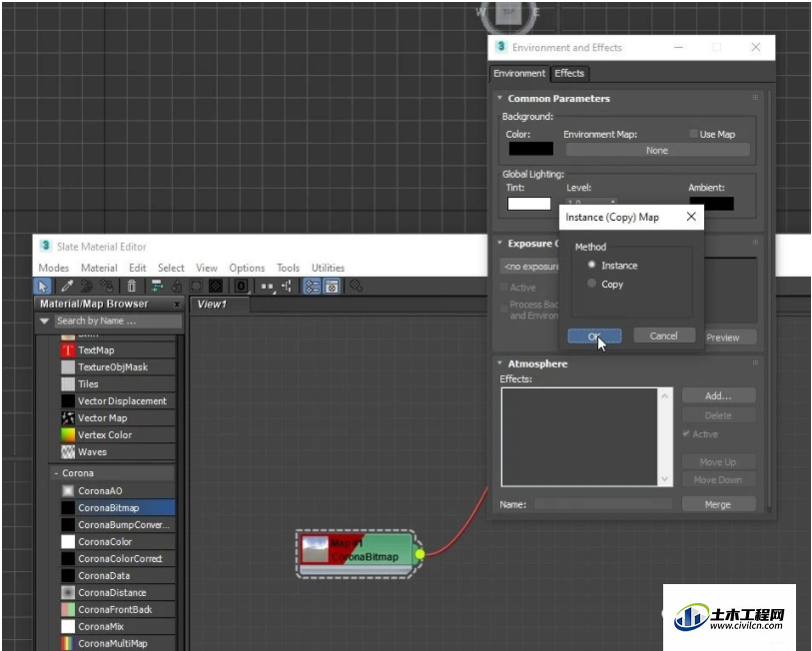Open the Utilities menu
This screenshot has width=812, height=651.
tap(328, 268)
